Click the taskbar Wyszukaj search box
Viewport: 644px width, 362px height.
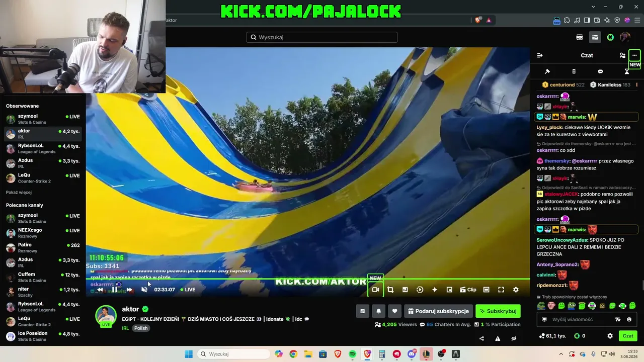click(234, 354)
